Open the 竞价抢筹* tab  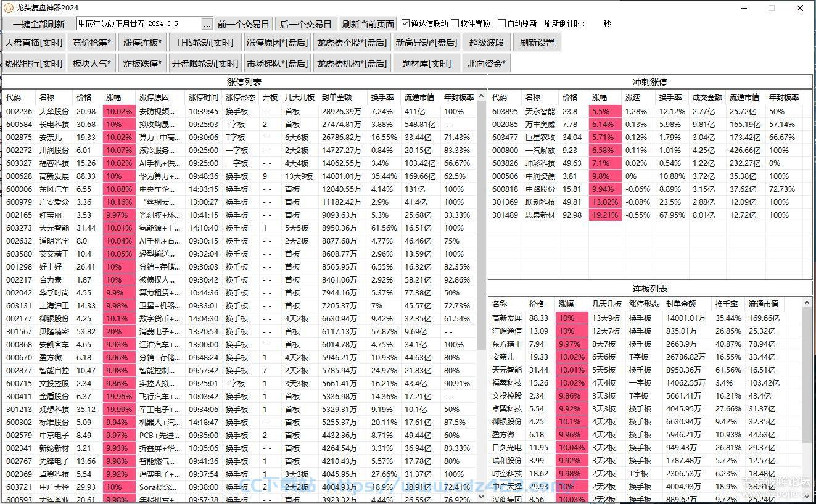coord(91,43)
